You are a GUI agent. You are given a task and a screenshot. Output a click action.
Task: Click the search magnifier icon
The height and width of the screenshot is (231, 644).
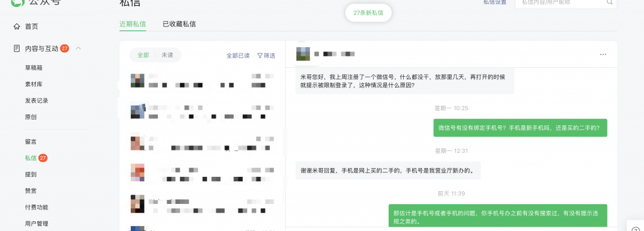pos(609,2)
